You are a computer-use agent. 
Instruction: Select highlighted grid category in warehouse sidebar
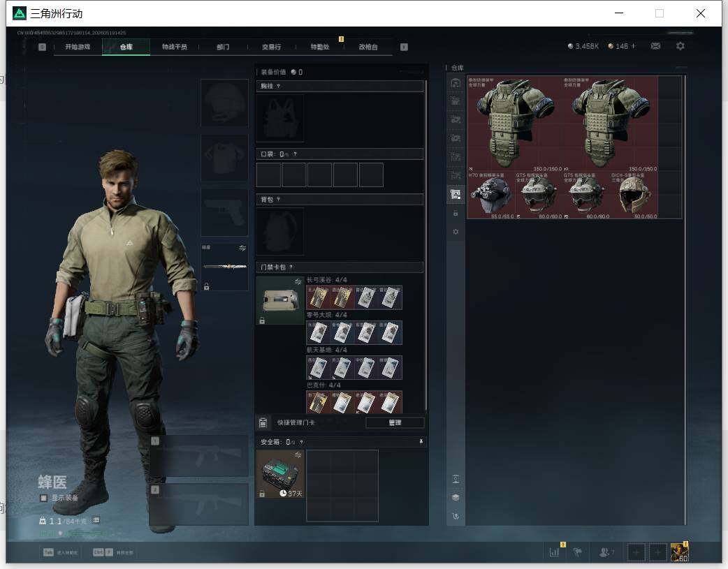[x=456, y=194]
